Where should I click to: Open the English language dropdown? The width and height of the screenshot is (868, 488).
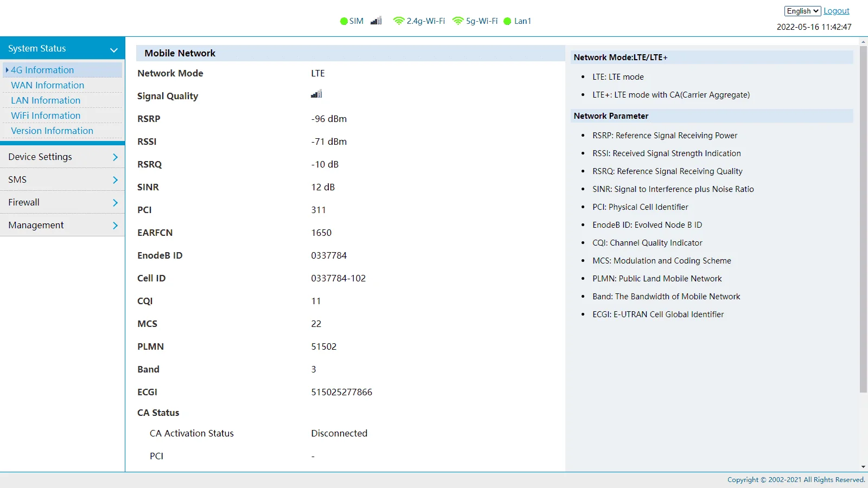[x=802, y=11]
